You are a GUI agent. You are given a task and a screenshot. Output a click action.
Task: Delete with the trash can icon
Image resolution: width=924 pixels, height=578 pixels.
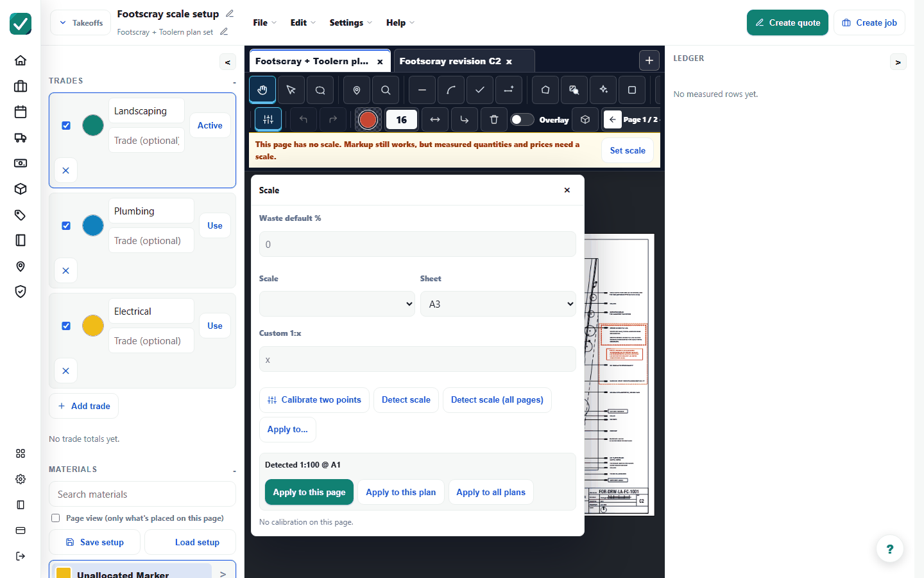[494, 119]
